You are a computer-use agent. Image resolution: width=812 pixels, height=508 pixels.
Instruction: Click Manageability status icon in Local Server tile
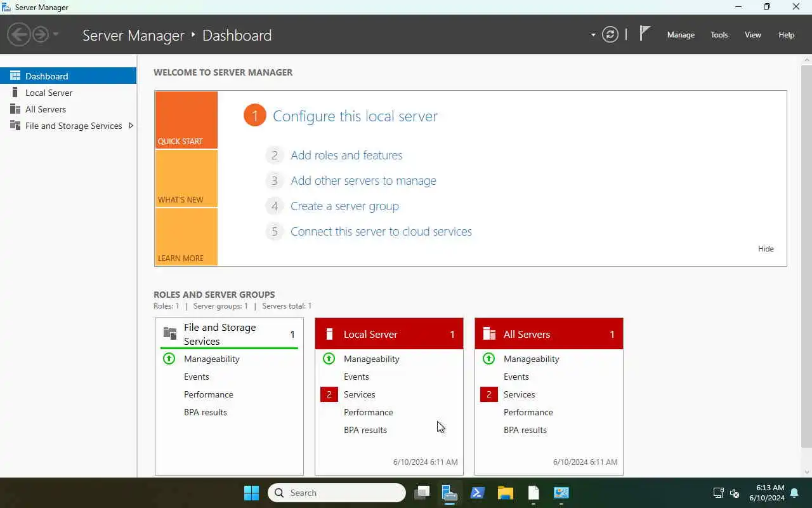pos(329,358)
